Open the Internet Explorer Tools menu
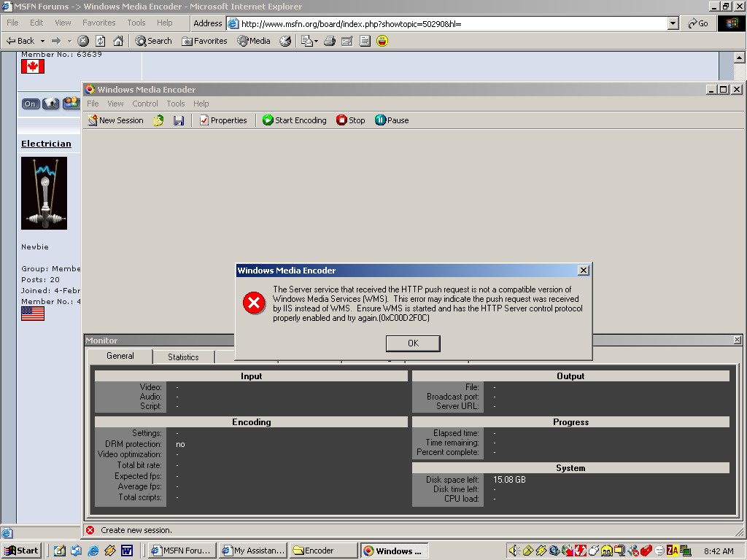 coord(136,23)
